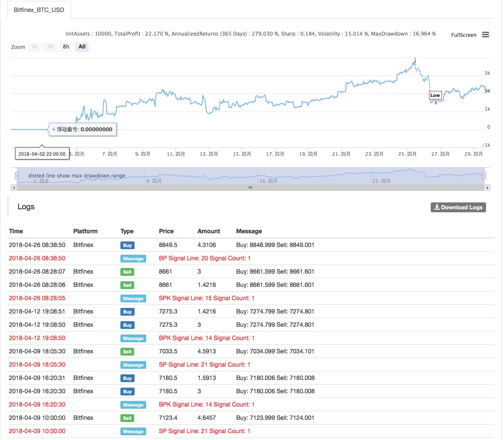The width and height of the screenshot is (504, 440).
Task: Set chart zoom to 1h
Action: click(34, 47)
